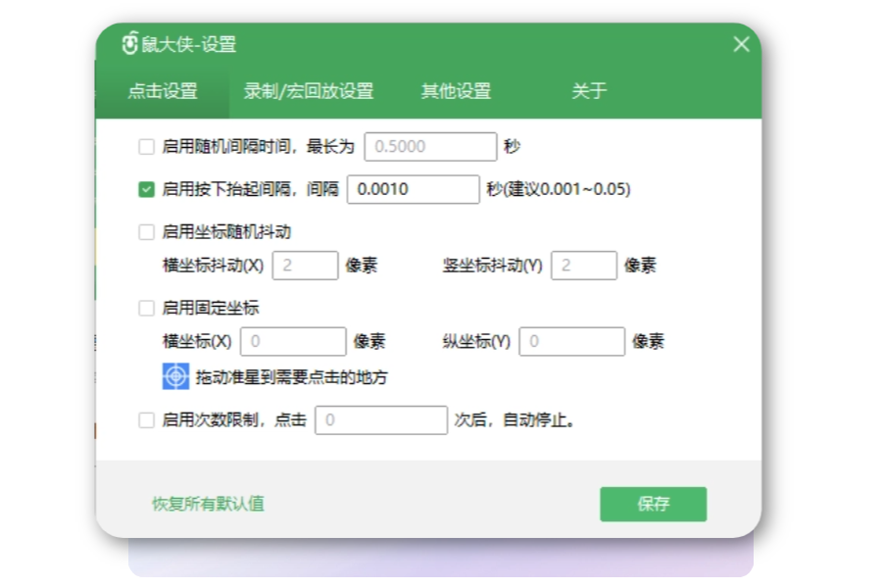
Task: Enable the 启用随机间隔时间 checkbox
Action: pyautogui.click(x=146, y=147)
